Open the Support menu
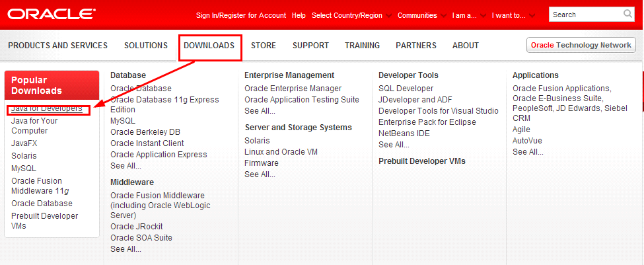644x265 pixels. [310, 46]
